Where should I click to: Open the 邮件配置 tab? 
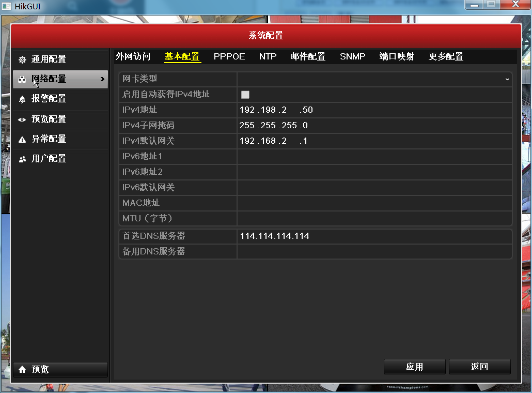pyautogui.click(x=308, y=56)
